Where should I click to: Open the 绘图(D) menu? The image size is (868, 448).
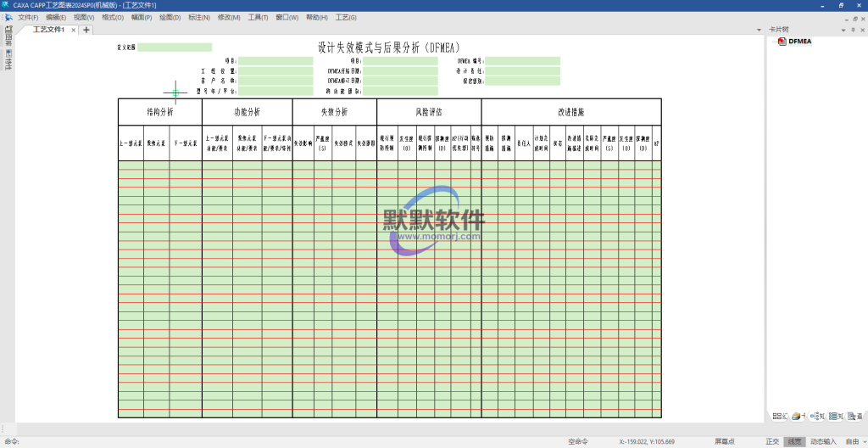(170, 17)
